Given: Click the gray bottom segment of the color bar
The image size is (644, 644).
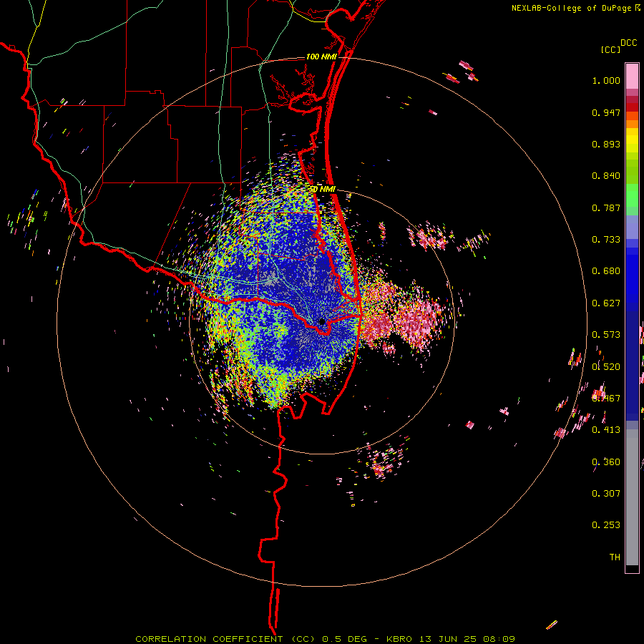Looking at the screenshot, I should [x=632, y=497].
